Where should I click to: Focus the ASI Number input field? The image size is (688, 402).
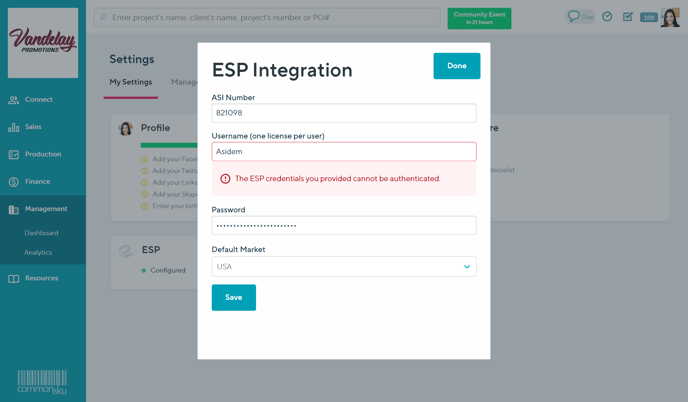point(344,113)
